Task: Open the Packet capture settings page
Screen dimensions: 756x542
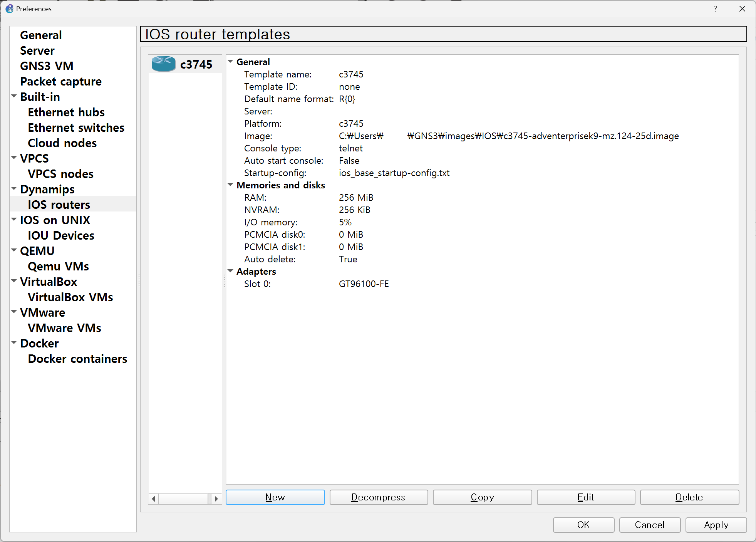Action: pos(61,81)
